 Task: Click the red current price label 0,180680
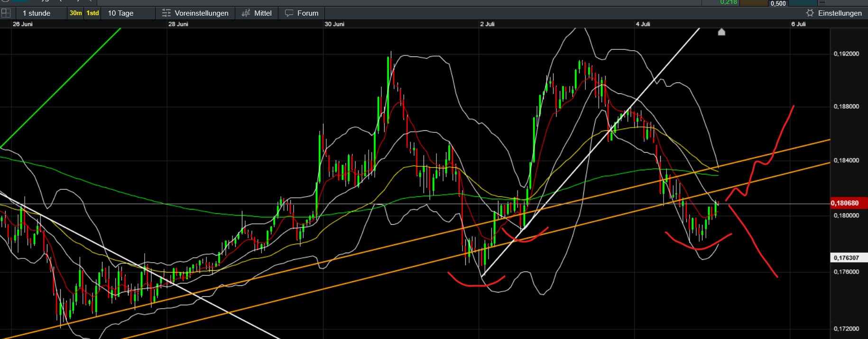[849, 203]
